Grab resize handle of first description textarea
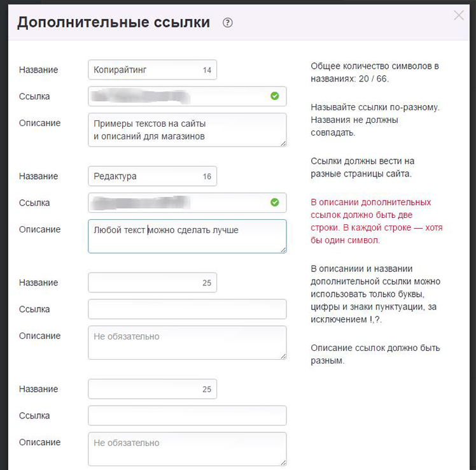The image size is (476, 470). point(283,143)
